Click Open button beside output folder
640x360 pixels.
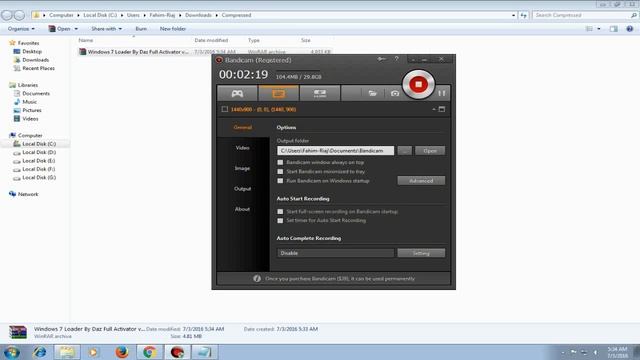pos(430,151)
